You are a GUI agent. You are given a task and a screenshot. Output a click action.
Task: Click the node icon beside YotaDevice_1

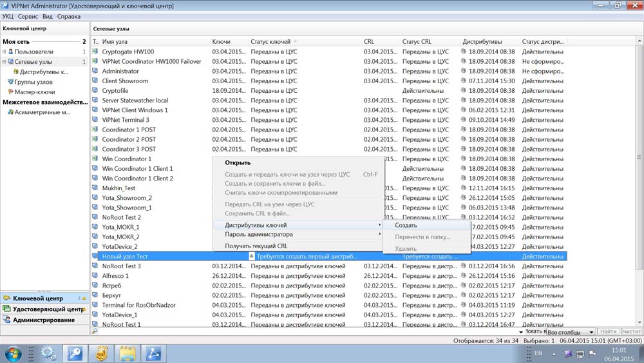tap(95, 315)
